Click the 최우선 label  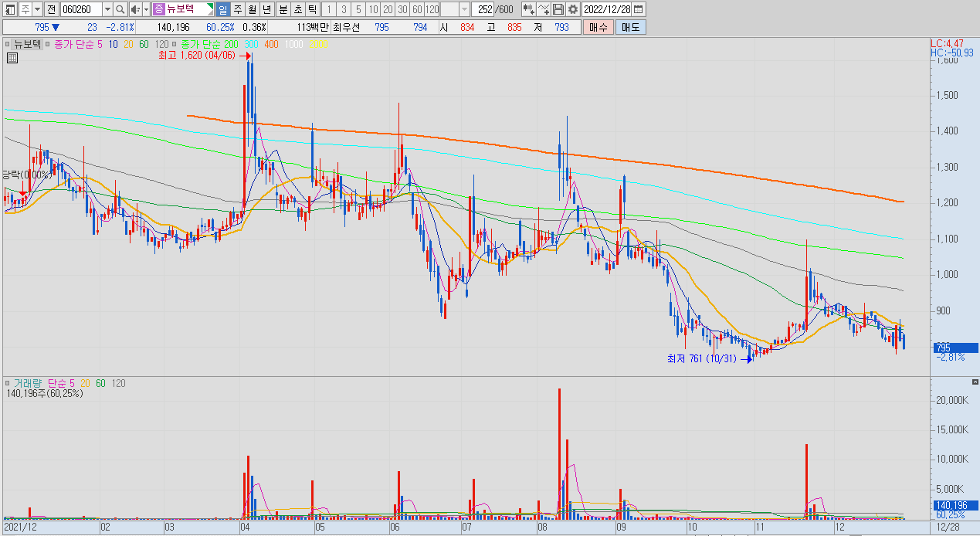346,27
